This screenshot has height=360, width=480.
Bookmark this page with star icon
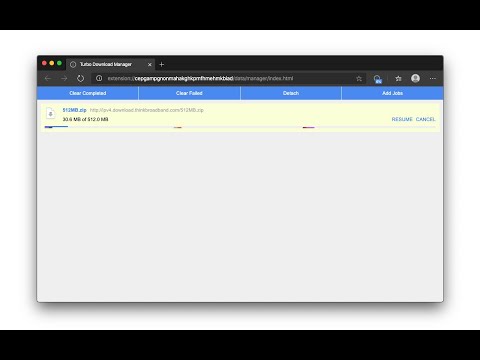coord(359,79)
